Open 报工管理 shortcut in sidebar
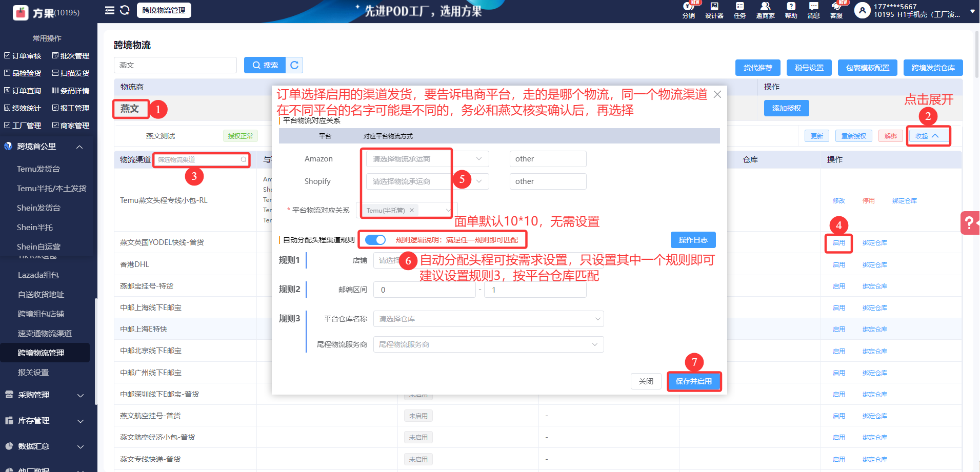The width and height of the screenshot is (980, 472). click(x=71, y=108)
